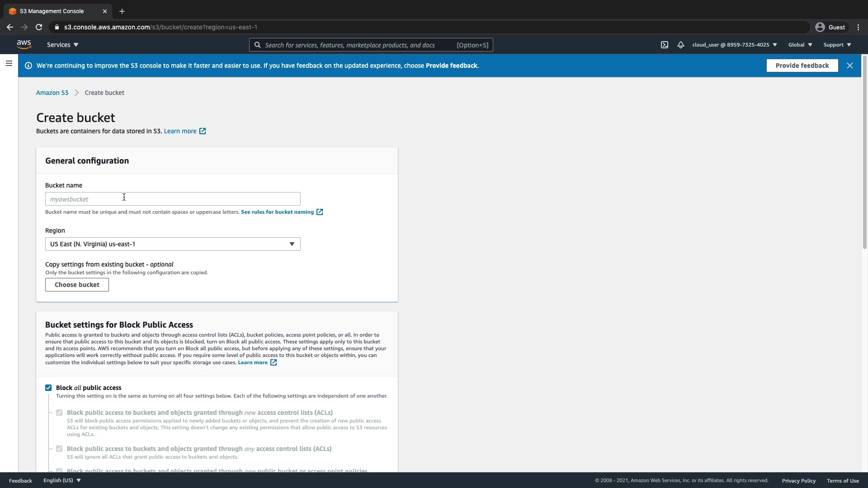
Task: Click the browser back arrow
Action: pos(10,27)
